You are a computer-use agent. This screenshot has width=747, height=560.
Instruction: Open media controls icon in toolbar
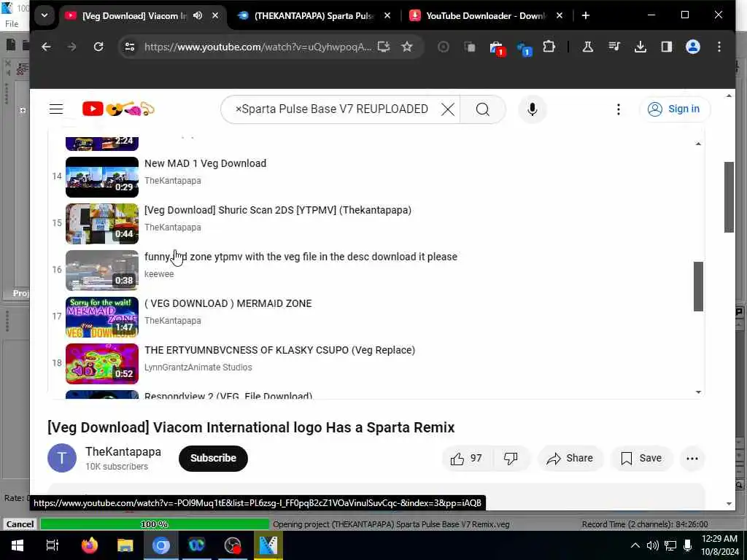614,47
